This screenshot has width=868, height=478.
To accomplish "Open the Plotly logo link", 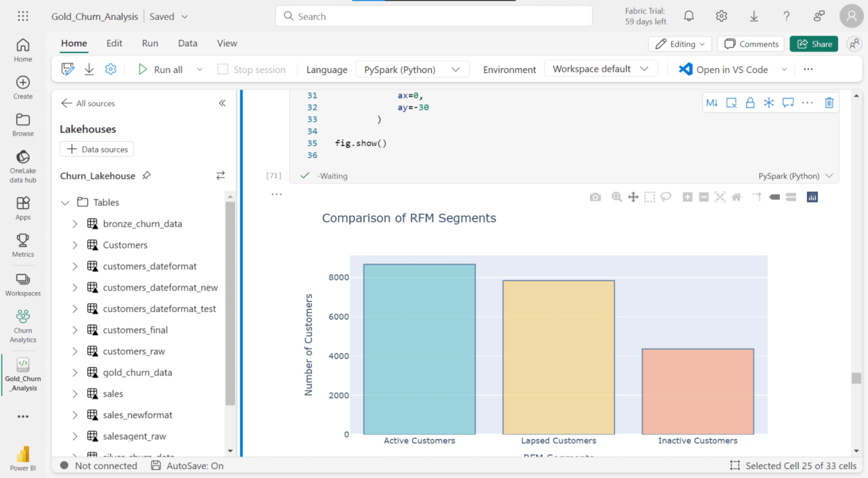I will pyautogui.click(x=812, y=197).
